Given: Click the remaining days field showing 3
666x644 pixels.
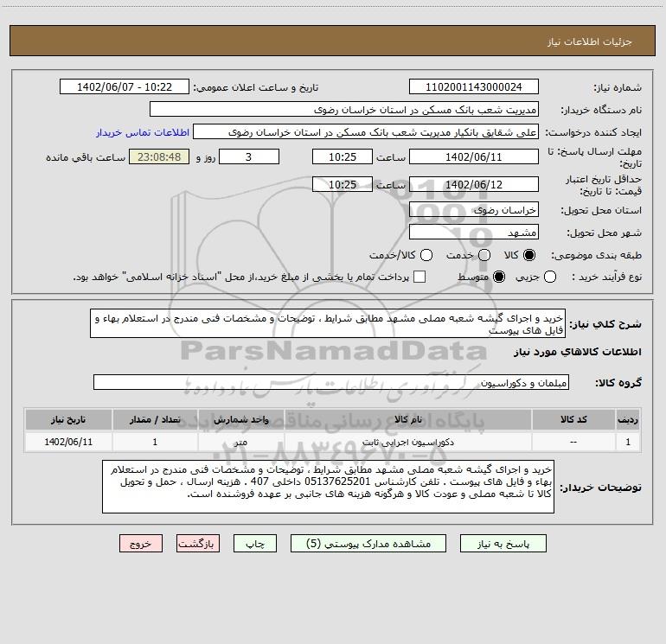Looking at the screenshot, I should (x=249, y=156).
